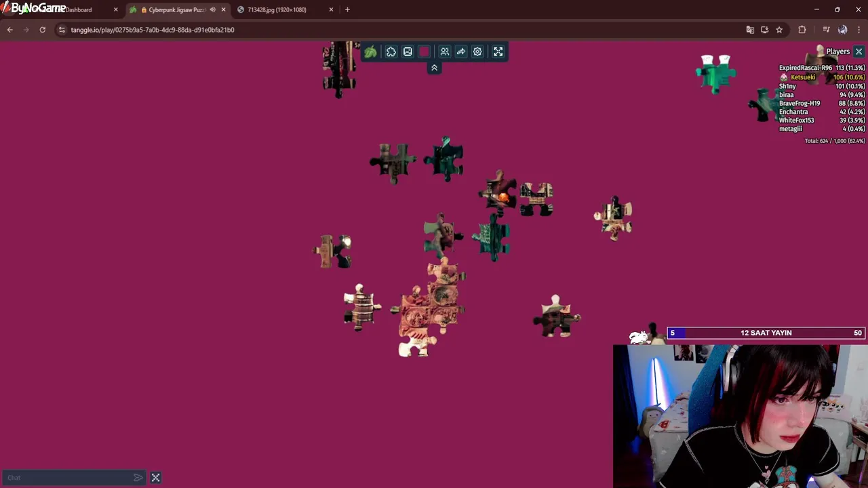Open the browser profile avatar
868x488 pixels.
click(x=842, y=30)
